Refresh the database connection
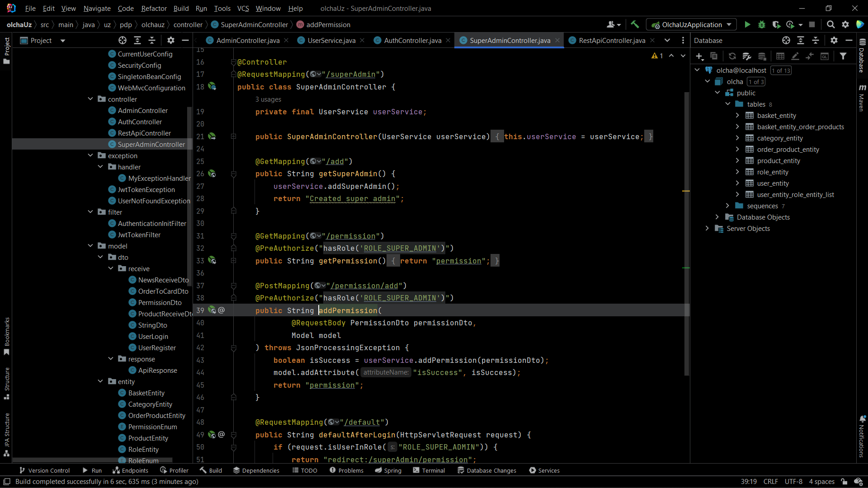 (732, 56)
